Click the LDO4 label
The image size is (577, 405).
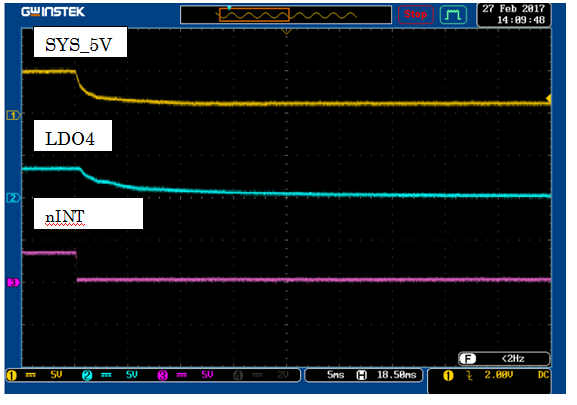point(70,139)
